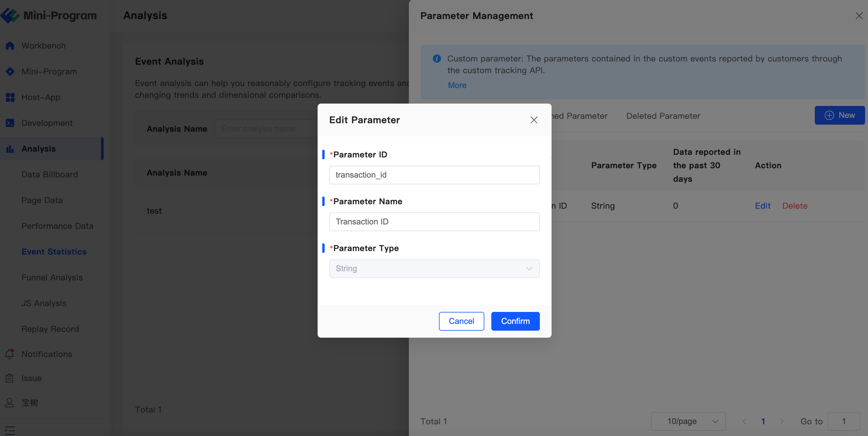Click the New parameter button

(839, 115)
